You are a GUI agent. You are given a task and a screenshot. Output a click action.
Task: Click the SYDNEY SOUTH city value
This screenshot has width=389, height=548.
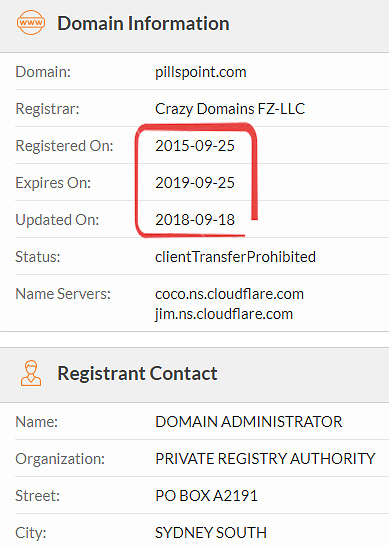(211, 533)
